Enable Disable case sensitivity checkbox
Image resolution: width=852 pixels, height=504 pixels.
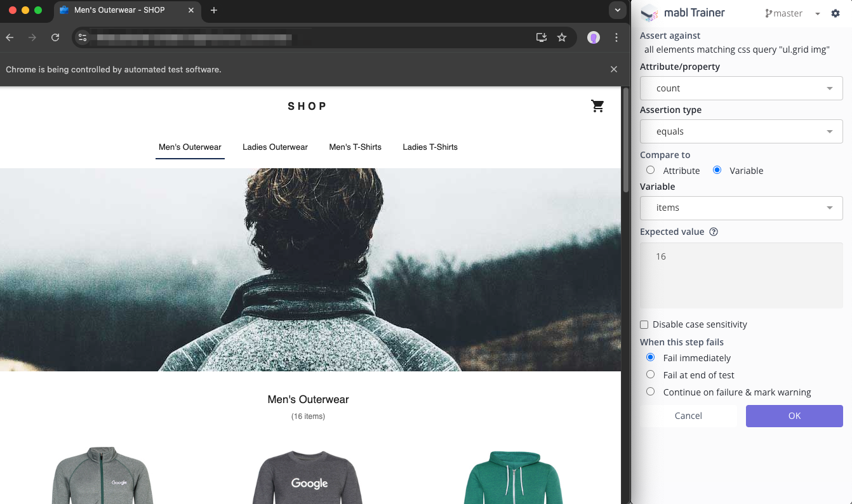(x=644, y=325)
